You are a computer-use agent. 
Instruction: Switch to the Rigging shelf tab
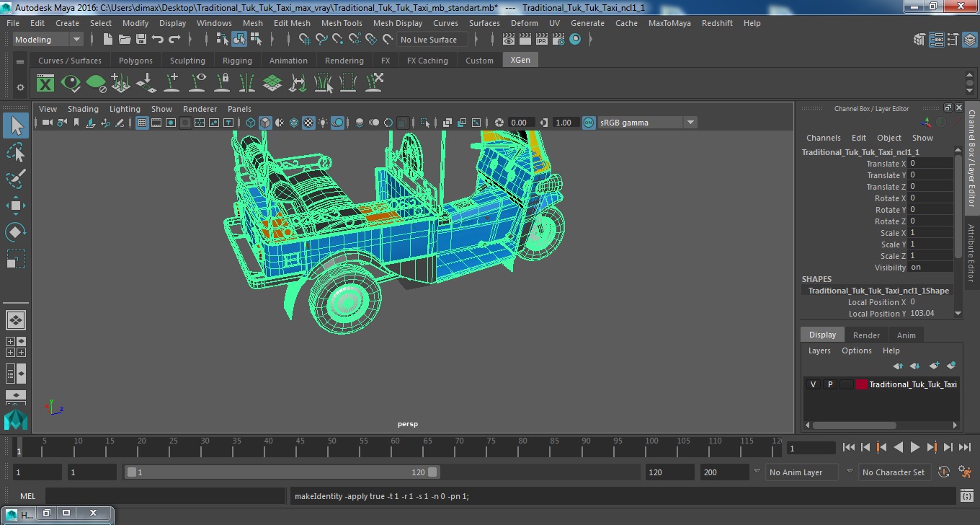(x=237, y=61)
